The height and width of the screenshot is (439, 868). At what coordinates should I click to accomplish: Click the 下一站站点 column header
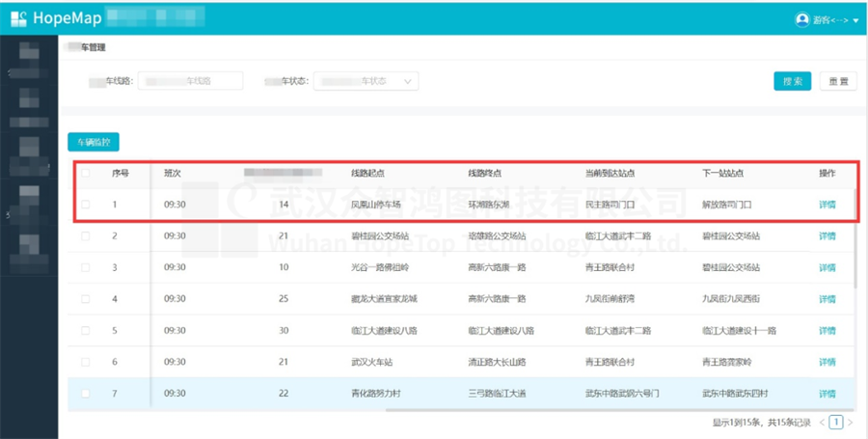pos(723,174)
